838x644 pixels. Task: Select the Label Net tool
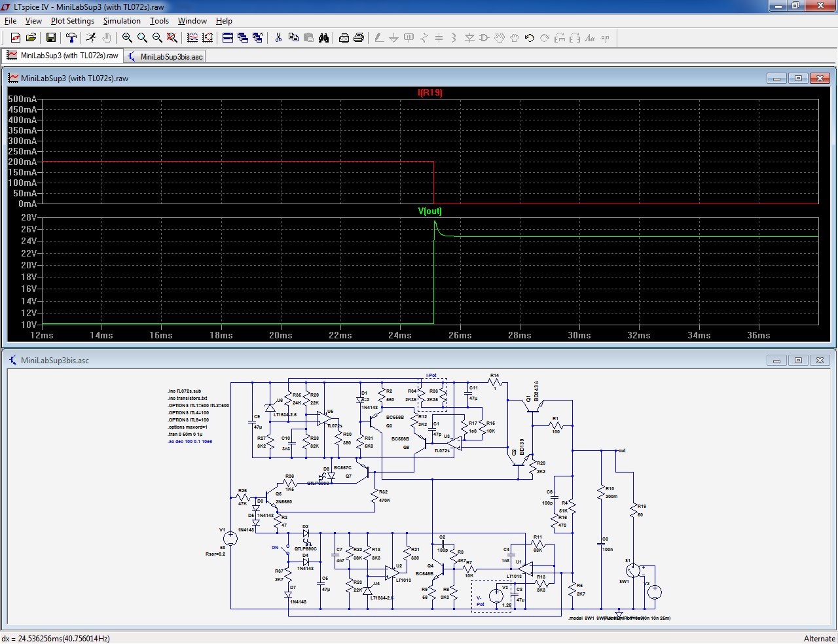pyautogui.click(x=409, y=38)
